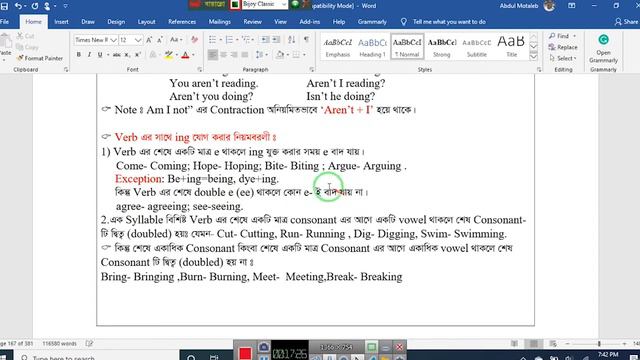Select the Emphasis style

pyautogui.click(x=338, y=47)
